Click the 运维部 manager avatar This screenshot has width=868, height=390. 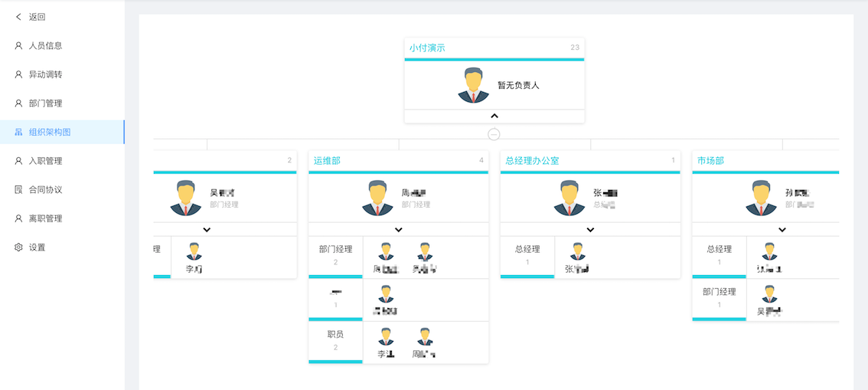click(377, 198)
